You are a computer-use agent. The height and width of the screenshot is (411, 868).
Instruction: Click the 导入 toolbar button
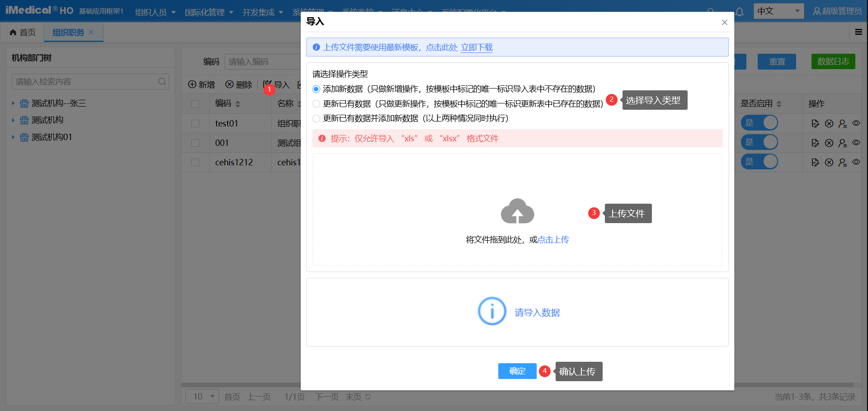click(x=276, y=84)
